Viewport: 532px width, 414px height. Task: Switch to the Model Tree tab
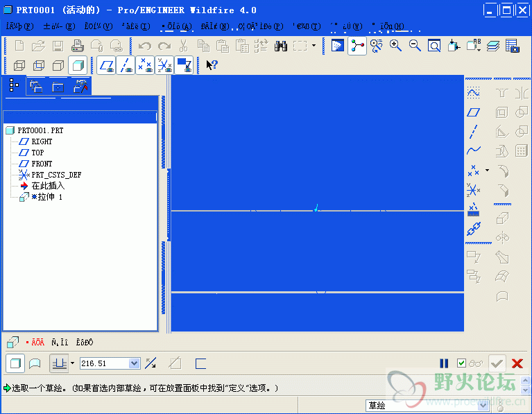coord(14,85)
